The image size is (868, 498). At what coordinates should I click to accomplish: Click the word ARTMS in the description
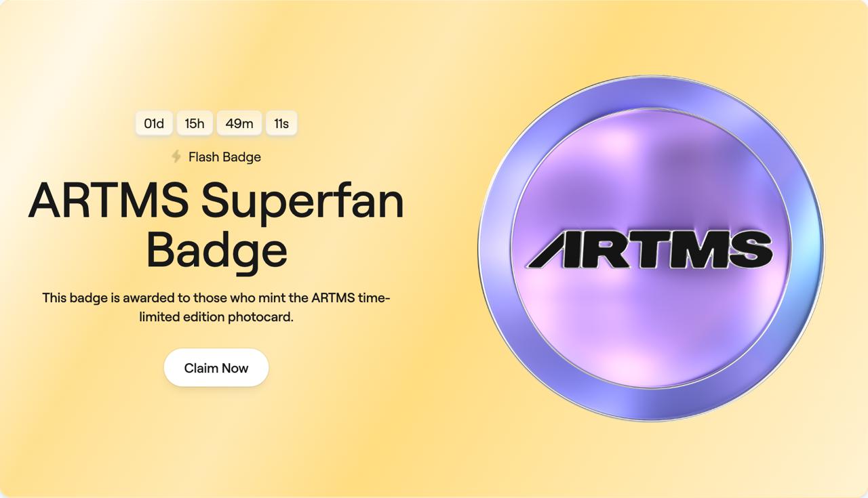(x=333, y=297)
